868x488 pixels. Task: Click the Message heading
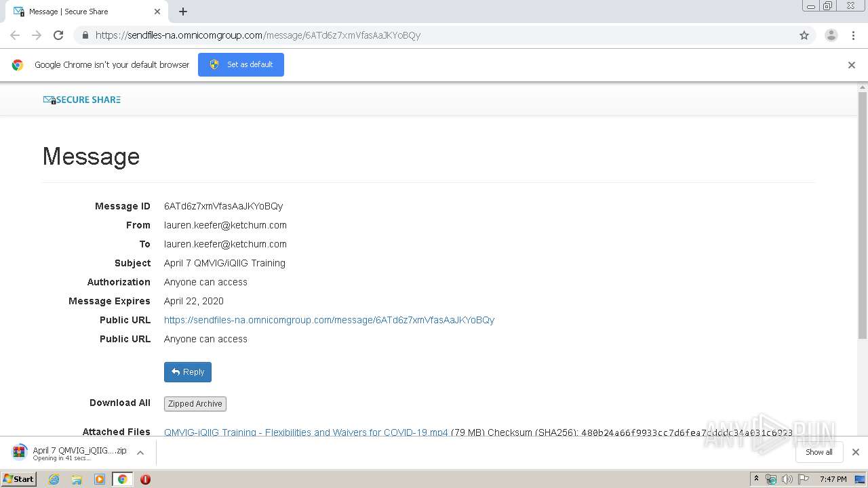point(91,157)
